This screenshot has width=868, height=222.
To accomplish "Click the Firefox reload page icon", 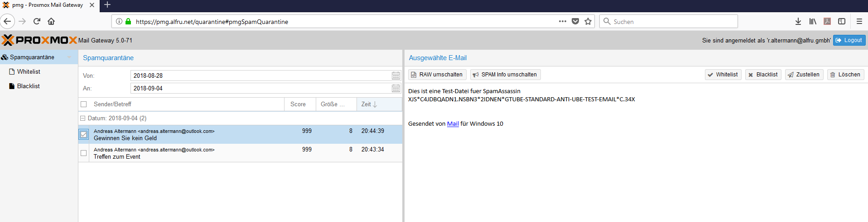I will [37, 21].
